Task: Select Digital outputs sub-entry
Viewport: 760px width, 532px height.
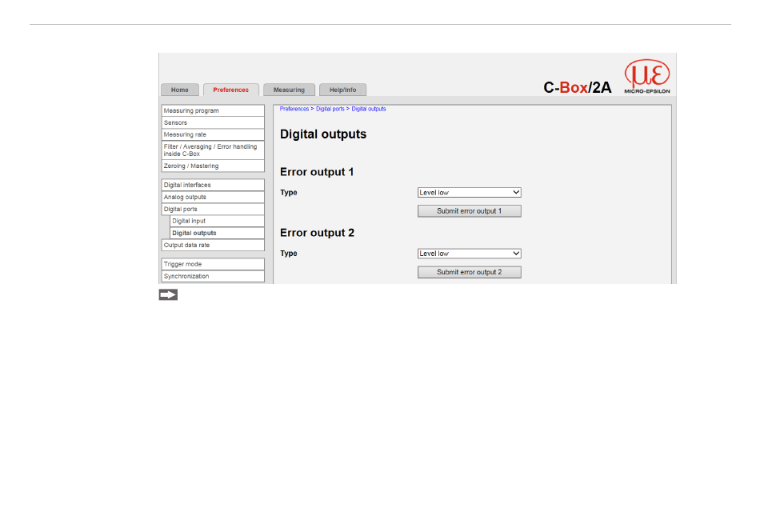Action: coord(217,233)
